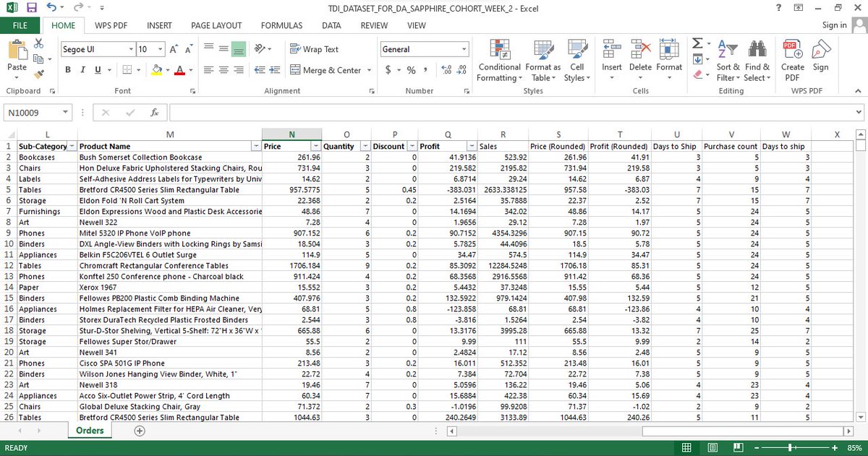868x456 pixels.
Task: Decrease indent in Alignment group
Action: [x=260, y=70]
